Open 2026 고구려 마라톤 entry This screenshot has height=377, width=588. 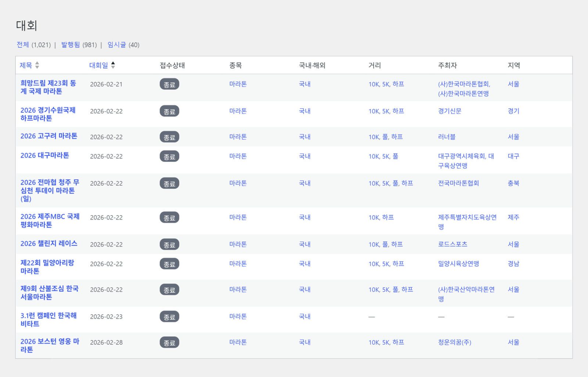pos(49,136)
